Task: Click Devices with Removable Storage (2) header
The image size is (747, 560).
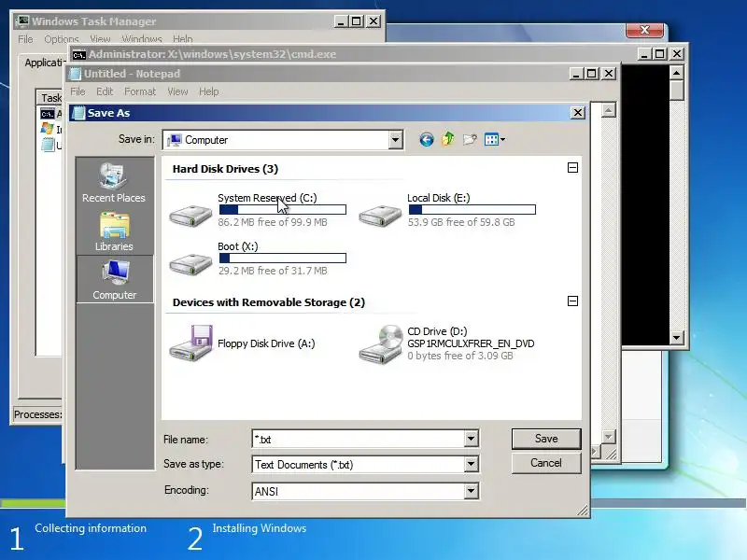Action: pyautogui.click(x=269, y=302)
